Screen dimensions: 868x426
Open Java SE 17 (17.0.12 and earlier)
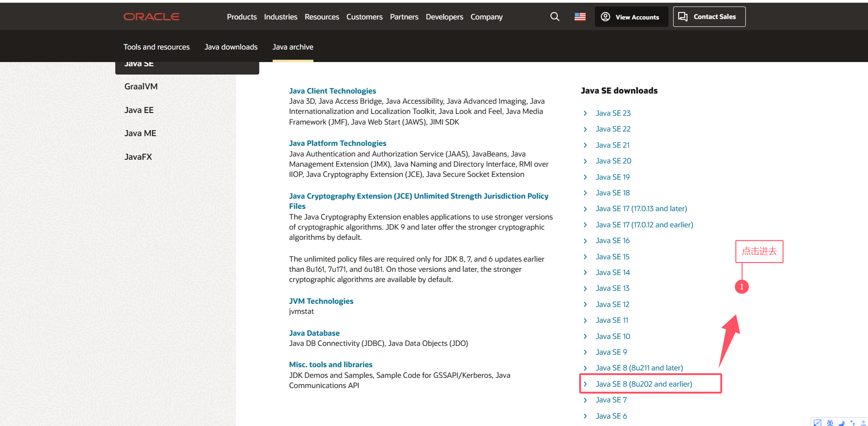(x=644, y=225)
